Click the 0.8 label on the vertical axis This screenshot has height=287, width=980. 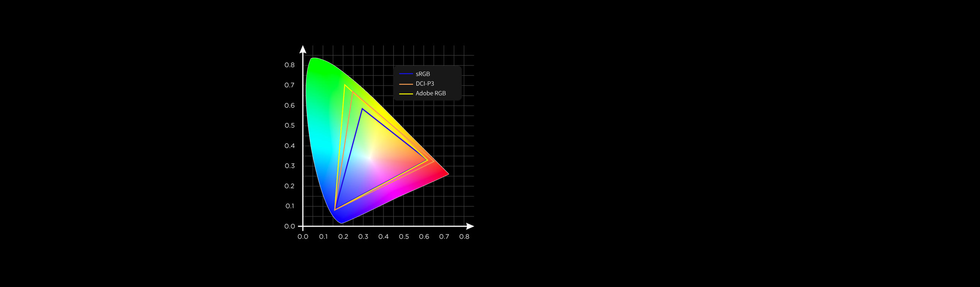click(289, 65)
